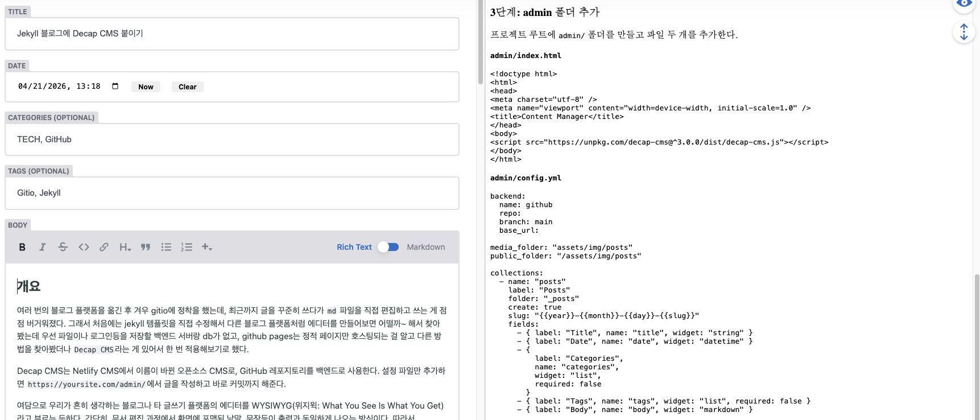This screenshot has width=980, height=420.
Task: Create a numbered list
Action: 187,247
